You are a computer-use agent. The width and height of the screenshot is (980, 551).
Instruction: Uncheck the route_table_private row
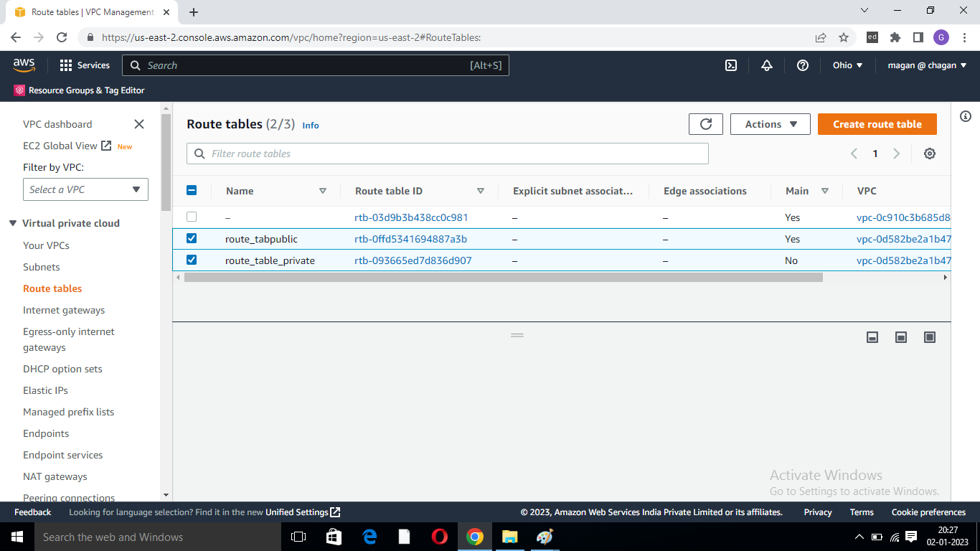[x=192, y=260]
